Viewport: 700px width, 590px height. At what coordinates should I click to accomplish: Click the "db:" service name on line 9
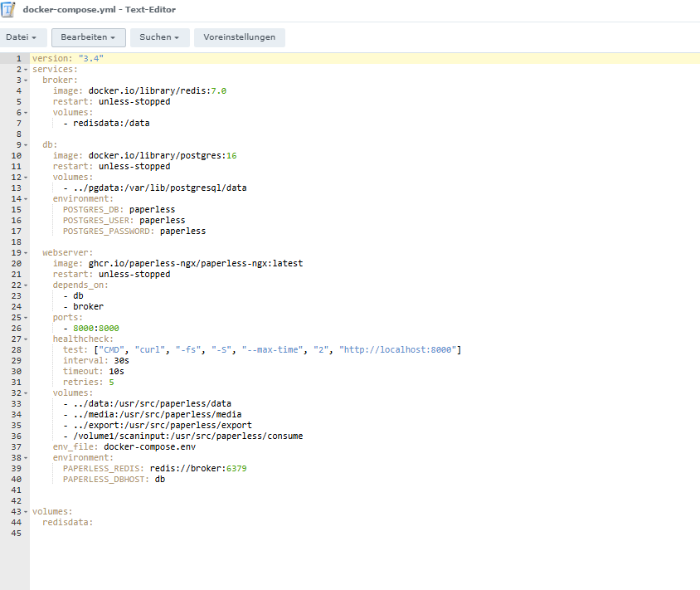(x=50, y=145)
